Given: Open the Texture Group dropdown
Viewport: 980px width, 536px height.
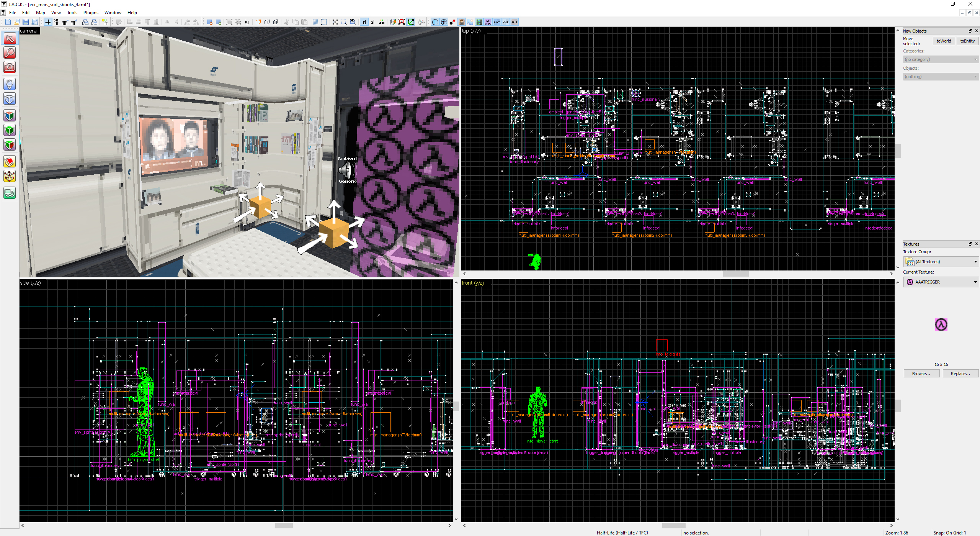Looking at the screenshot, I should (941, 262).
